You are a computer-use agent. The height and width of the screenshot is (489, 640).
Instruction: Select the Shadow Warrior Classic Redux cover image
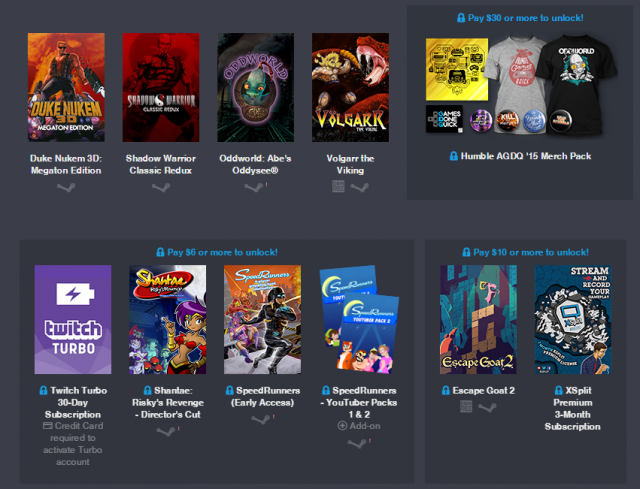(160, 88)
